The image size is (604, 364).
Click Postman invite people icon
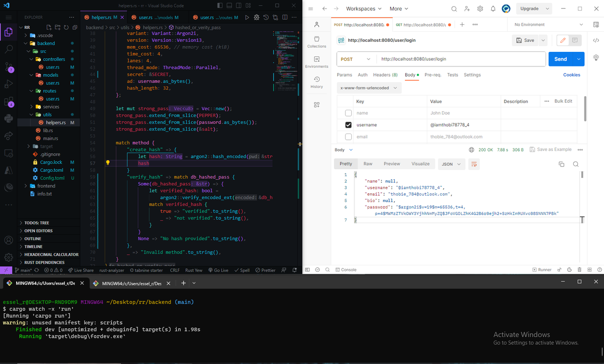pos(467,9)
